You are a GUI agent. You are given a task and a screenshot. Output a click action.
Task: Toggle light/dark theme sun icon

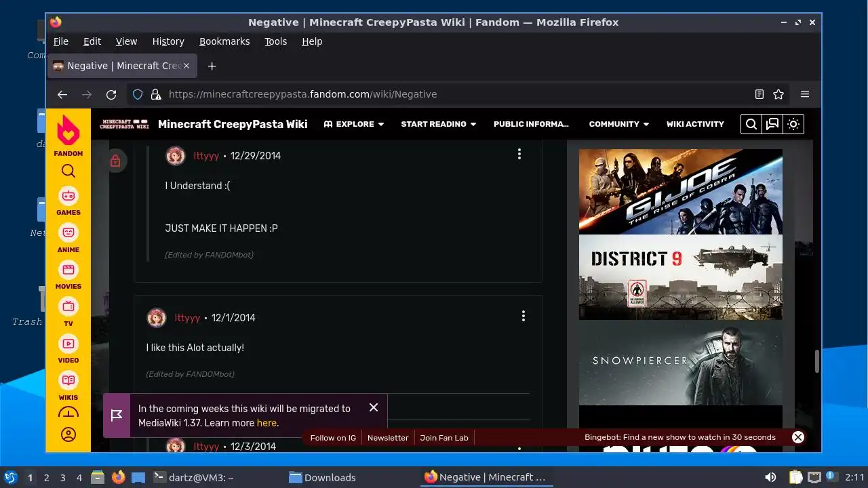tap(793, 124)
